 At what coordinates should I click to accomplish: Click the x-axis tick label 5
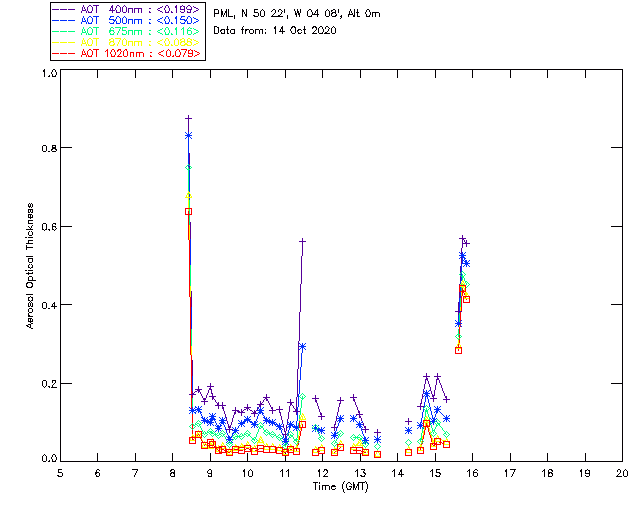[60, 473]
